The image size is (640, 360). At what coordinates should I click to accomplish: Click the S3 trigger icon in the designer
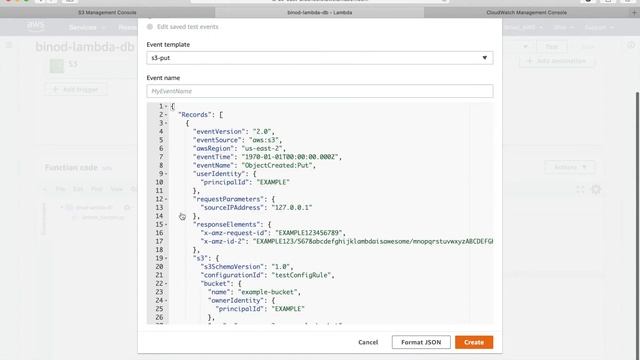(x=57, y=65)
